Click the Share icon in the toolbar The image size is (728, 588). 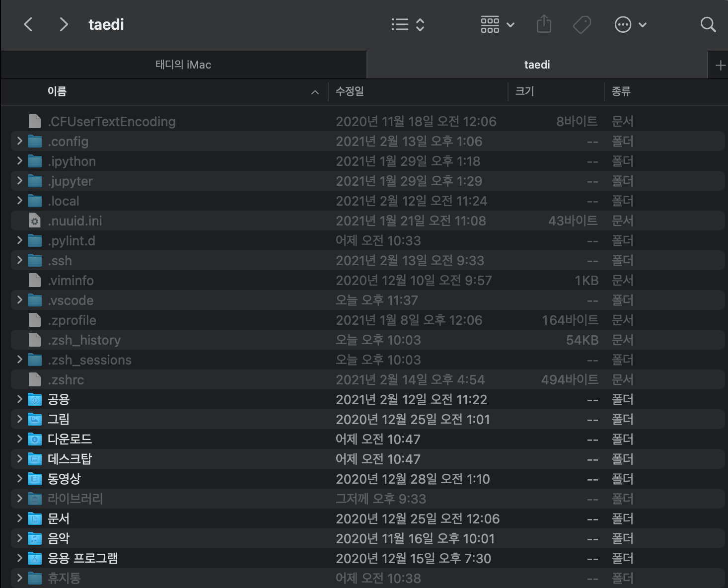[544, 24]
